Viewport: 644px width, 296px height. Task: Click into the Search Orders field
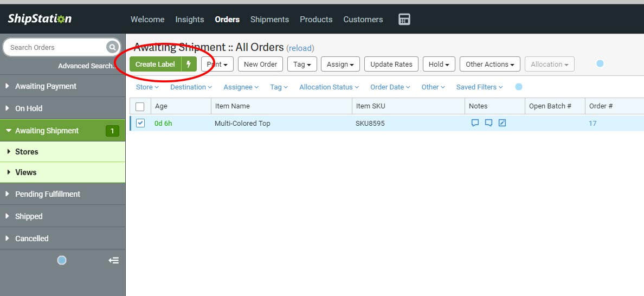[54, 47]
